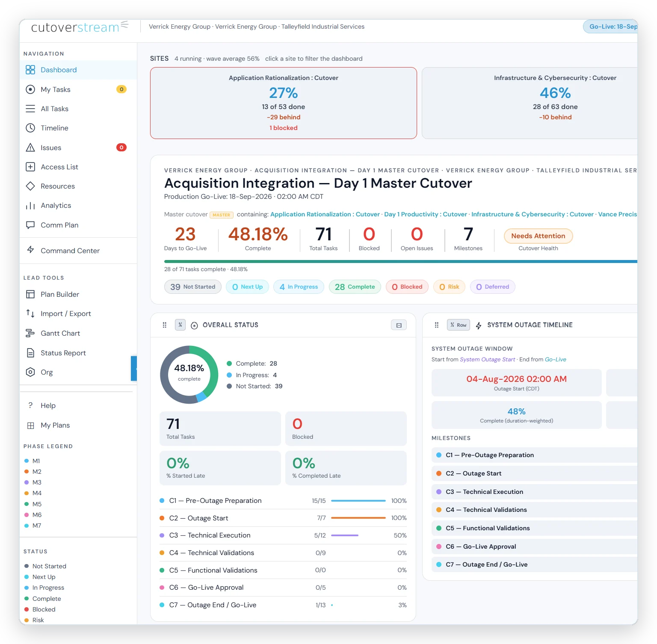Click the overall green completion progress bar
Viewport: 657px width, 644px height.
tap(401, 261)
